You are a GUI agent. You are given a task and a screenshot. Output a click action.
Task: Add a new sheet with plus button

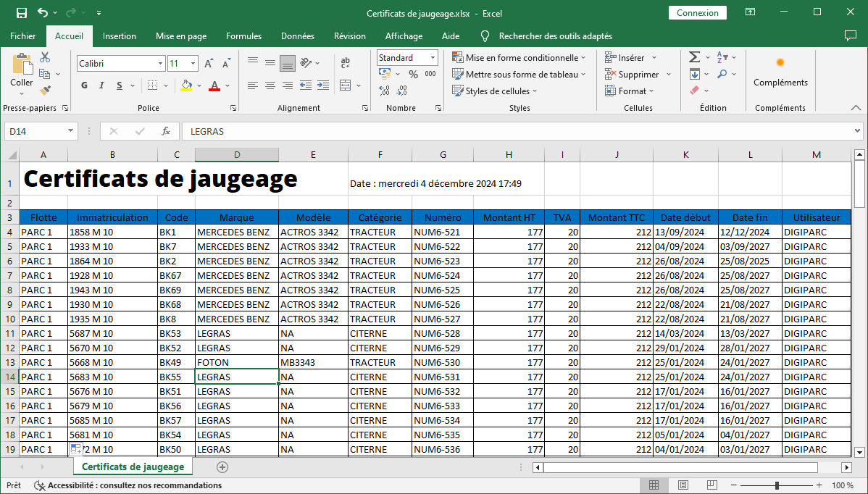click(222, 467)
